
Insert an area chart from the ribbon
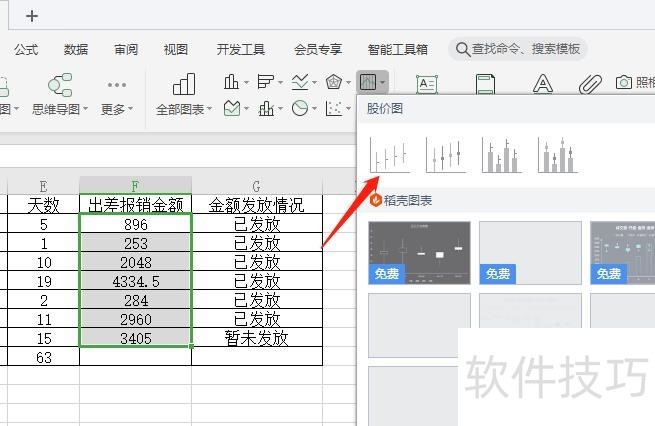[x=236, y=109]
